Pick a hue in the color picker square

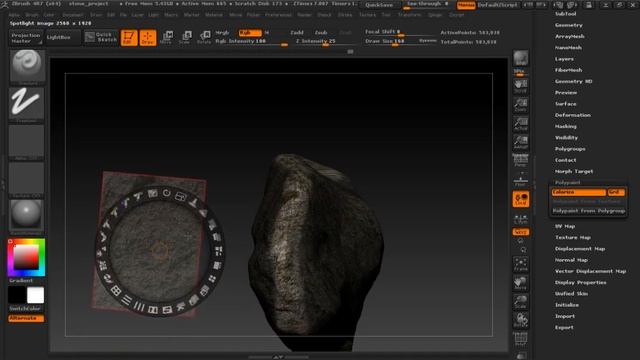[26, 257]
